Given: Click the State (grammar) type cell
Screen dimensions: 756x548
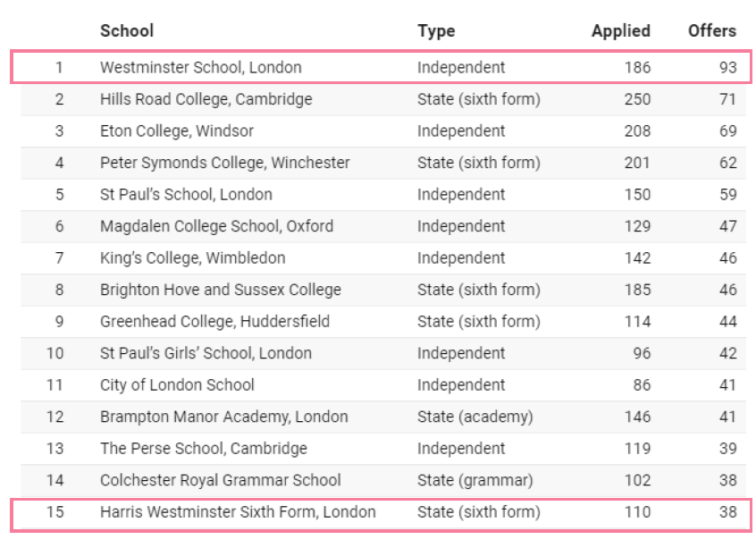Looking at the screenshot, I should pyautogui.click(x=475, y=480).
